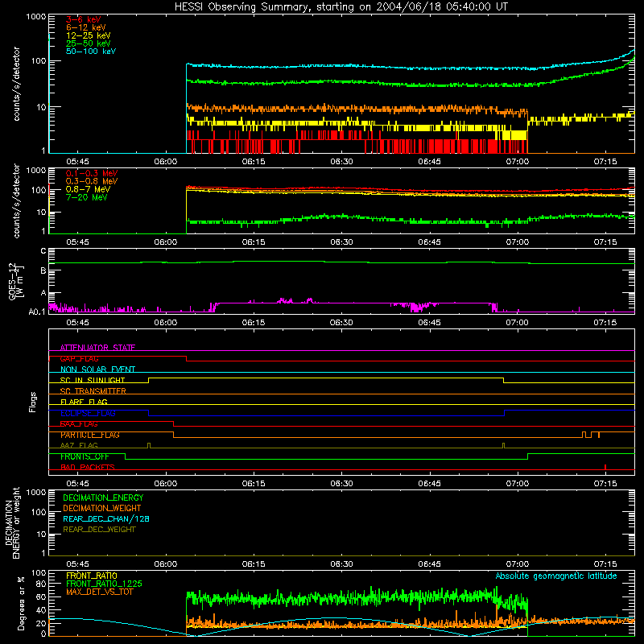Select the 6-12 keV legend label
The height and width of the screenshot is (644, 644).
pos(85,27)
